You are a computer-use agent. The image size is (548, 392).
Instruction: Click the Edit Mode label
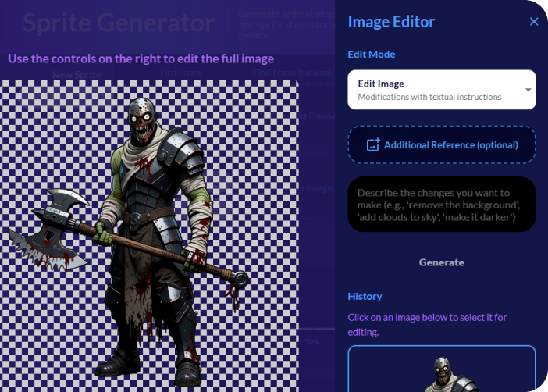click(372, 55)
